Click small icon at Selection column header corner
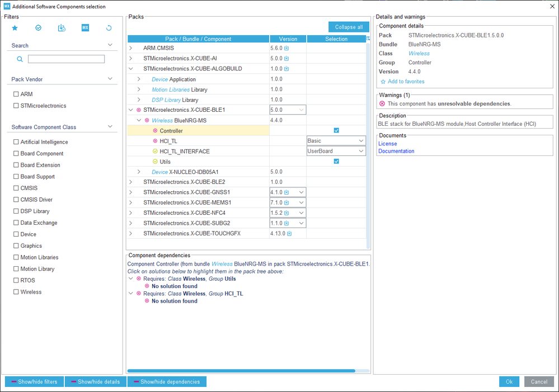The width and height of the screenshot is (559, 392). [x=368, y=39]
